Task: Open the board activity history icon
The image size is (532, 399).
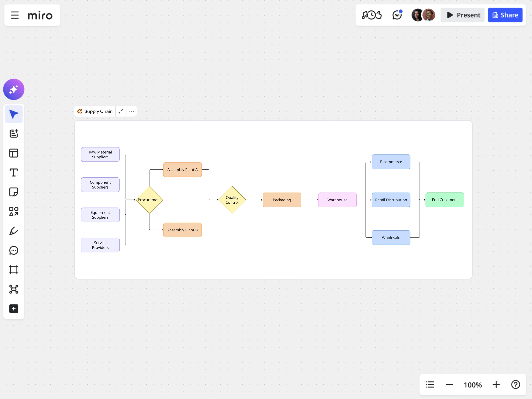Action: 372,15
